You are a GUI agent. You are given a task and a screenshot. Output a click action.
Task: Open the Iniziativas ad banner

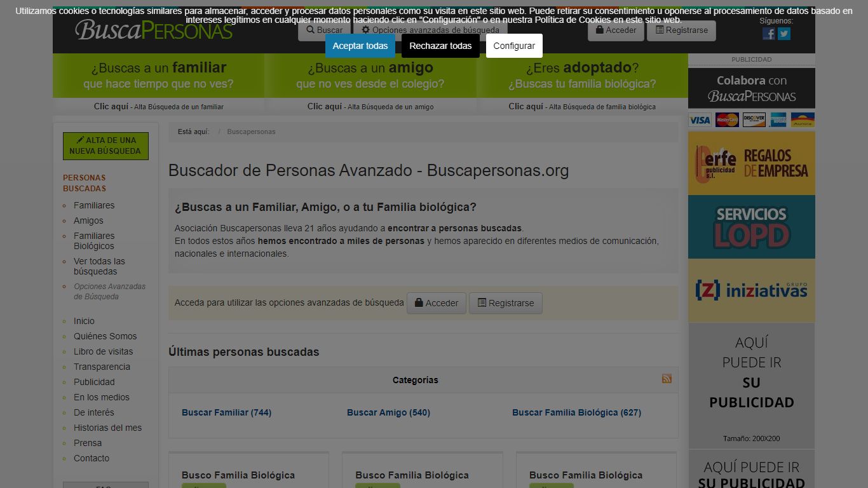[x=752, y=290]
